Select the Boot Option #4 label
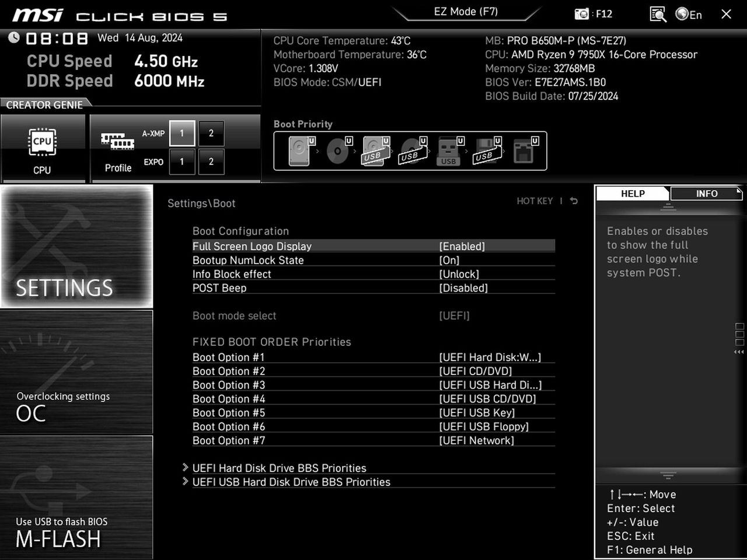Screen dimensions: 747x560 point(229,400)
